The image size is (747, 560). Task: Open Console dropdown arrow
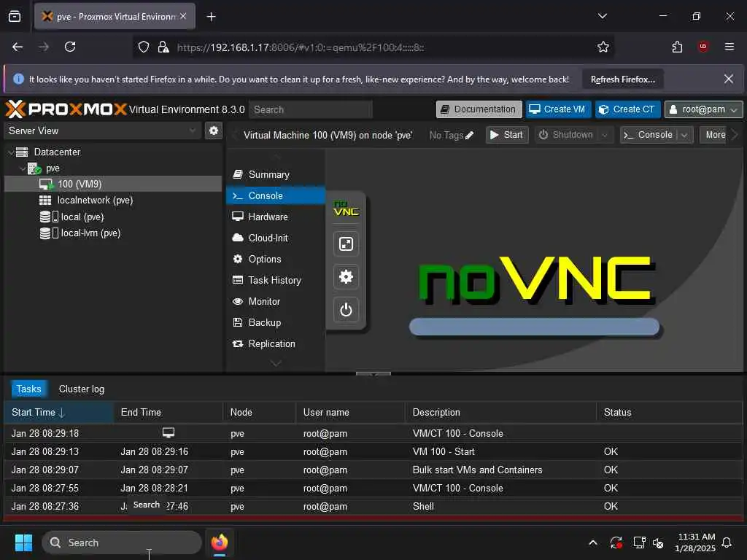[684, 135]
